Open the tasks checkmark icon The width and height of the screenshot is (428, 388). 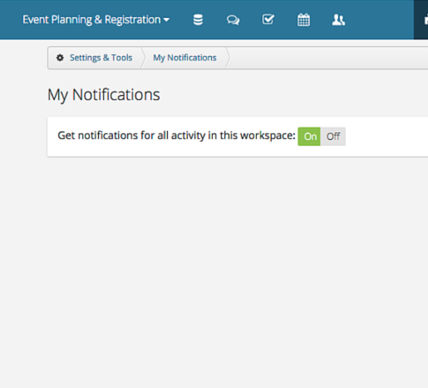268,20
